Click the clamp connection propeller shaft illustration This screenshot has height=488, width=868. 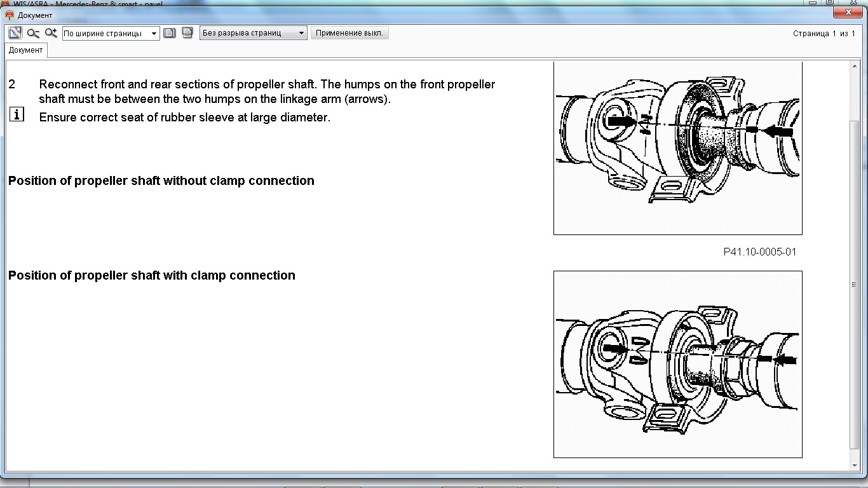(x=677, y=364)
